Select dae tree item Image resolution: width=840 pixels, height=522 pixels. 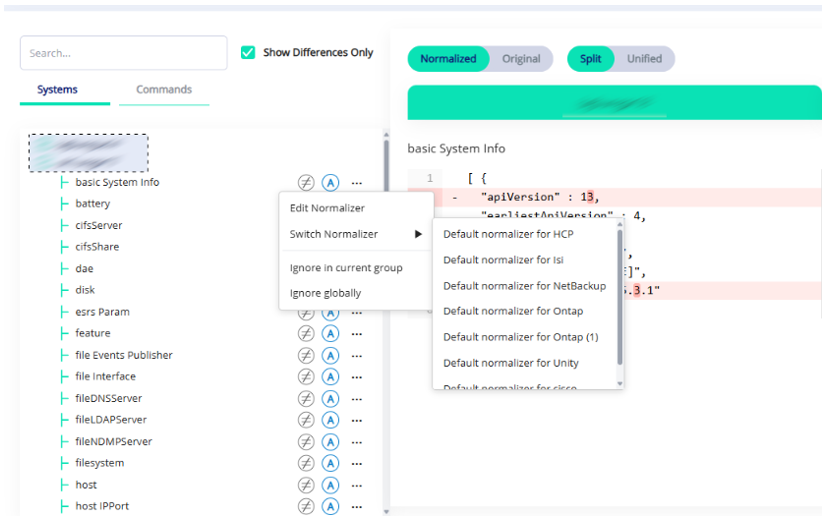pos(84,269)
